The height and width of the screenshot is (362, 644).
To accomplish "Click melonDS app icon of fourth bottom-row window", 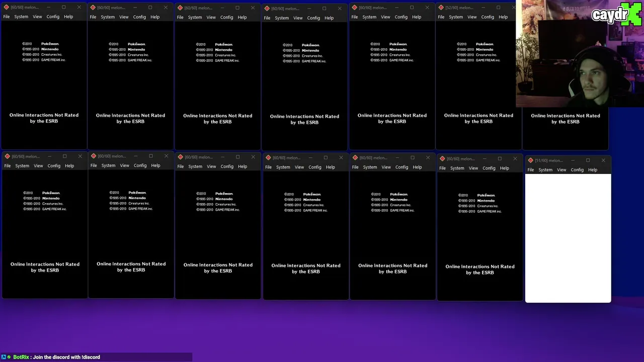I will pos(268,158).
